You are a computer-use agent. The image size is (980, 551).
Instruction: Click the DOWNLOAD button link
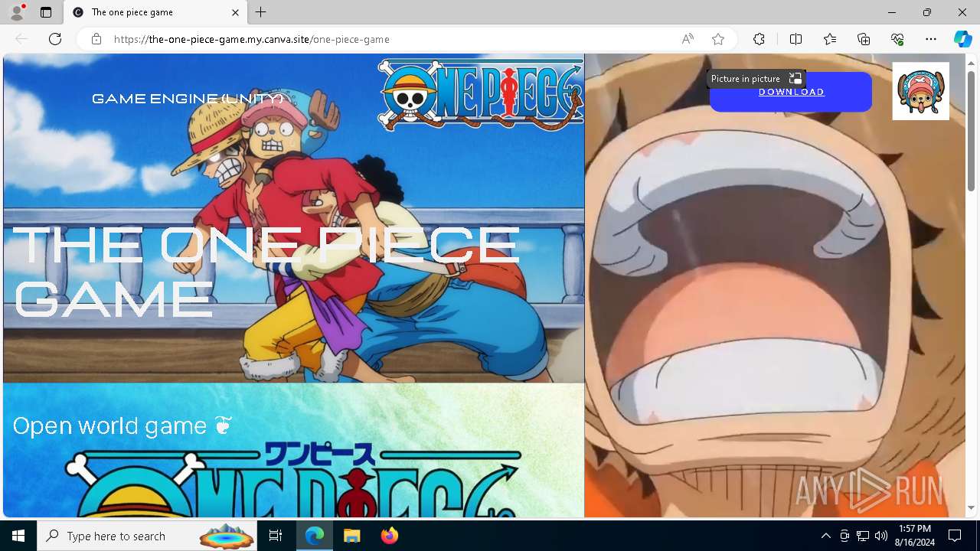click(x=791, y=92)
